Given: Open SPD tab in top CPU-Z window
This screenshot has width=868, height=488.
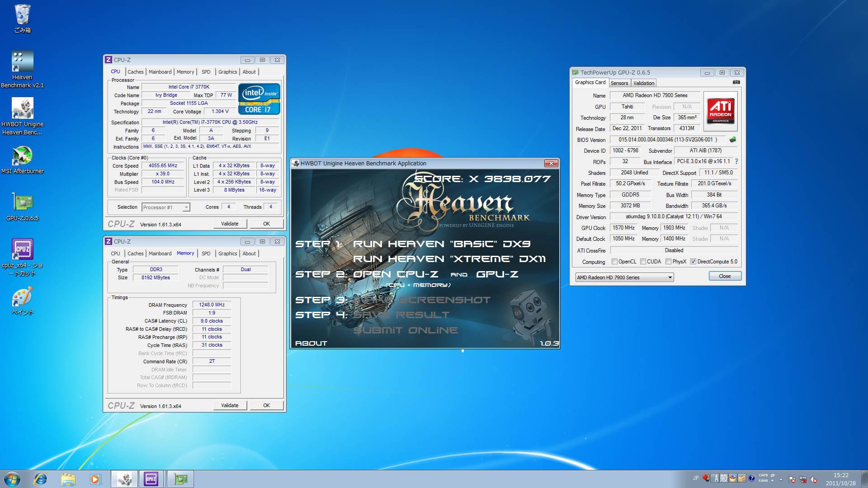Looking at the screenshot, I should tap(206, 72).
